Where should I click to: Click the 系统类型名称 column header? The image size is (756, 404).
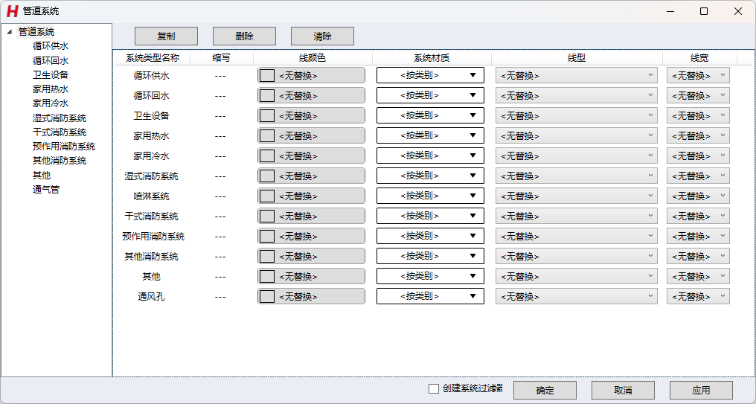152,58
